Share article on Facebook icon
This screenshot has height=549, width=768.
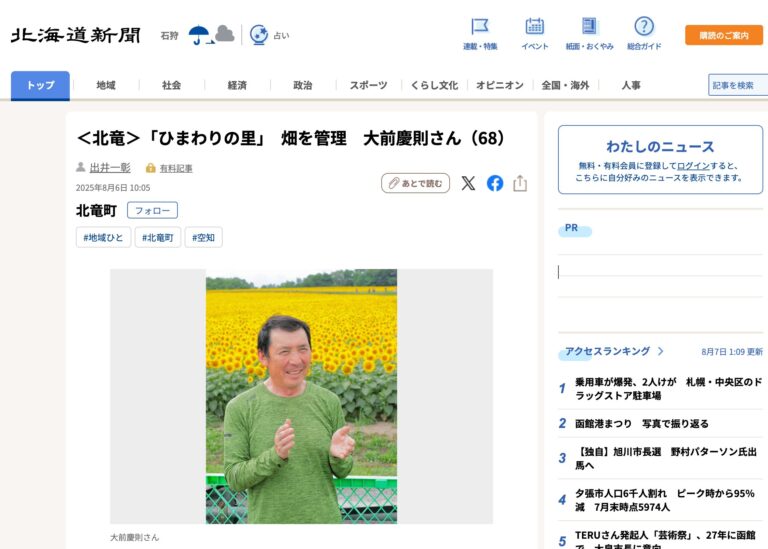(495, 183)
